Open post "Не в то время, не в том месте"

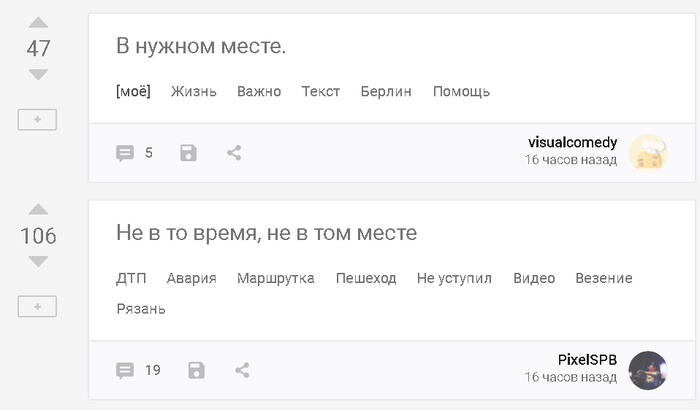click(266, 234)
